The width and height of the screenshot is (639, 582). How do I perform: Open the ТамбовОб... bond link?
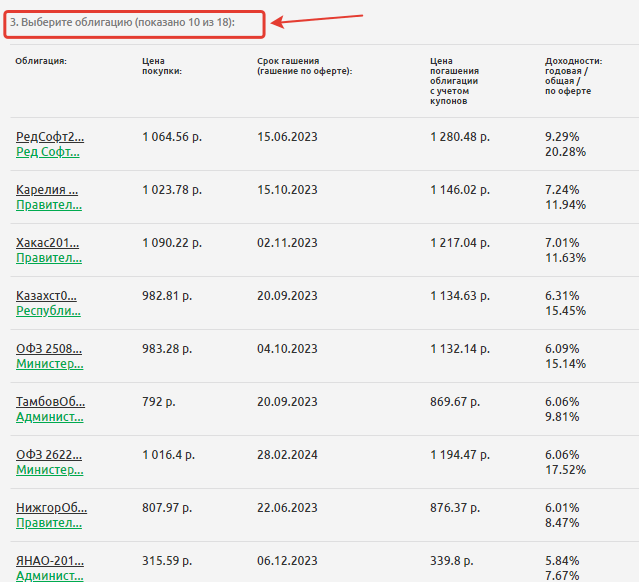point(50,401)
